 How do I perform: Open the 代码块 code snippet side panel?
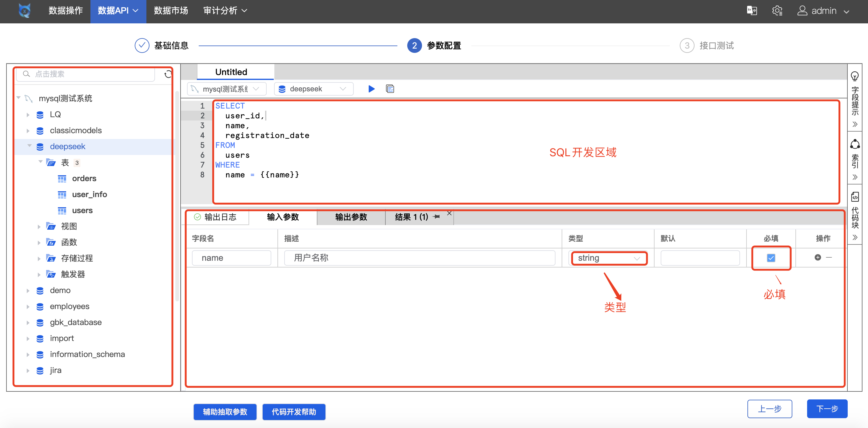tap(854, 197)
